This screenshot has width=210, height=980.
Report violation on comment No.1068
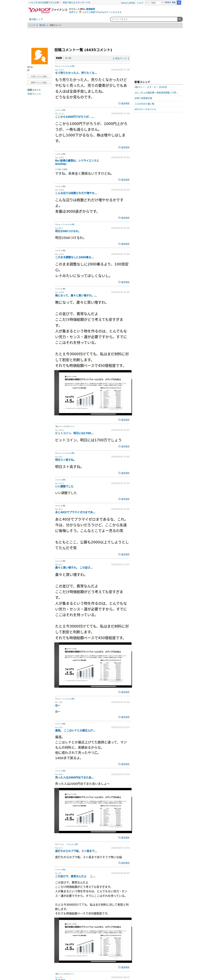(124, 420)
